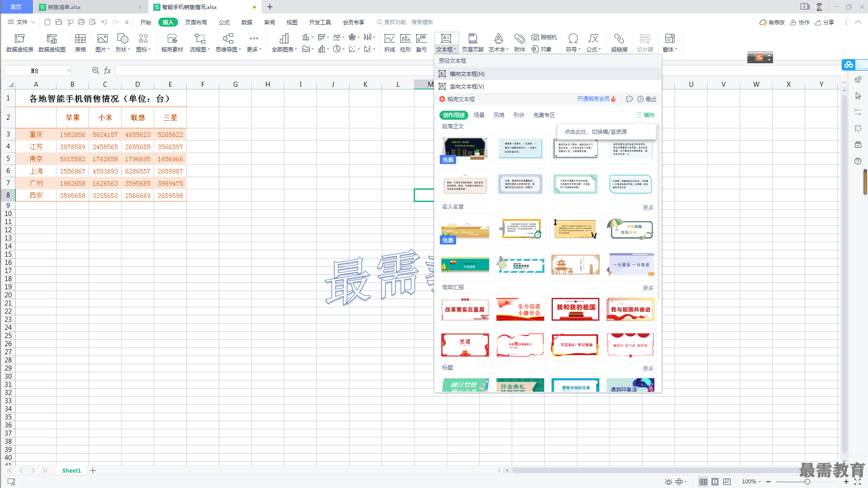Click the save icon in quick toolbar

point(59,22)
